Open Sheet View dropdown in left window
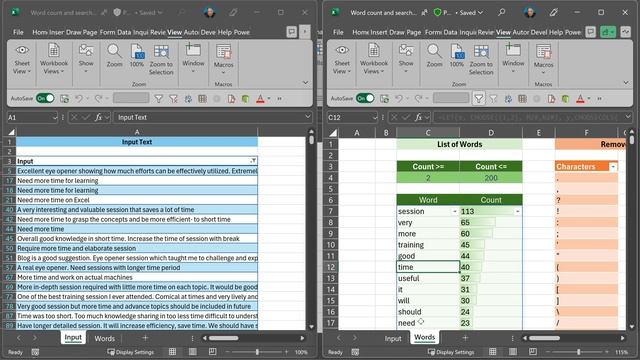The height and width of the screenshot is (360, 640). tap(22, 60)
